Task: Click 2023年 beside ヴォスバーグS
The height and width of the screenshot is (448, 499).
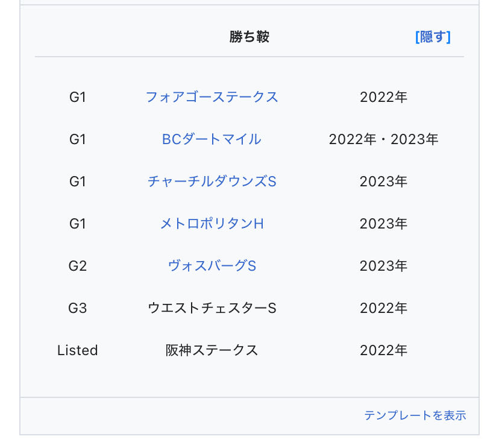Action: (x=383, y=266)
